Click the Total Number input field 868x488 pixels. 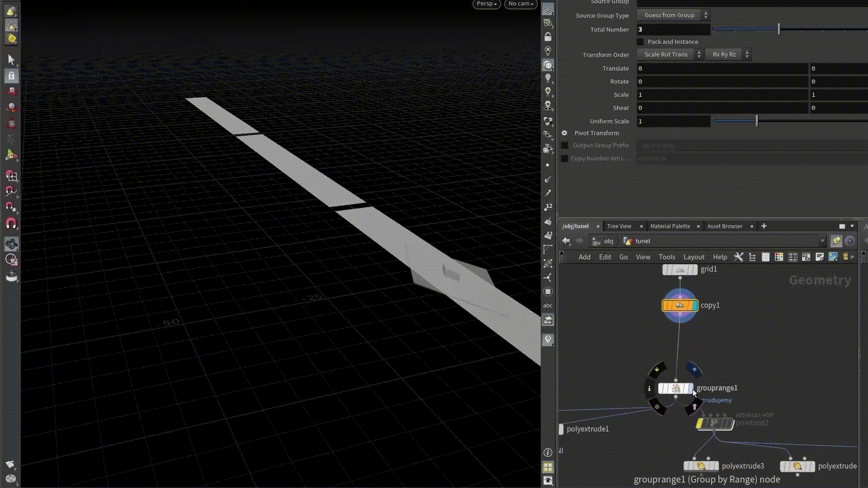[673, 30]
